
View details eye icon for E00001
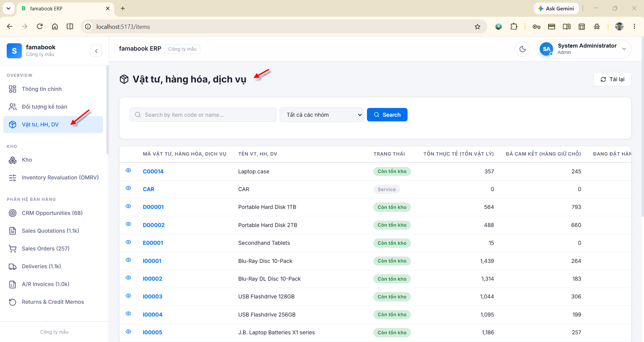point(128,242)
